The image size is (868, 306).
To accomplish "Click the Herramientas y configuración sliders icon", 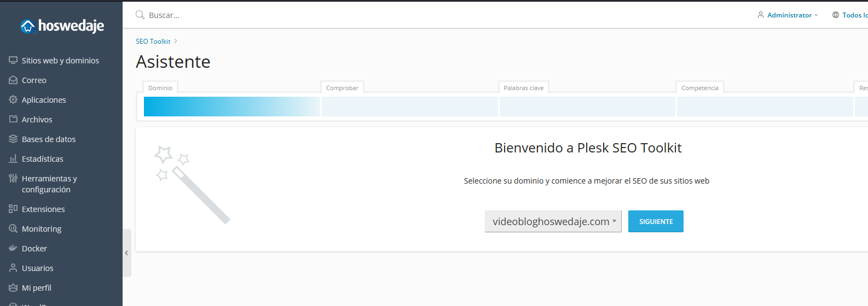I will pos(13,178).
